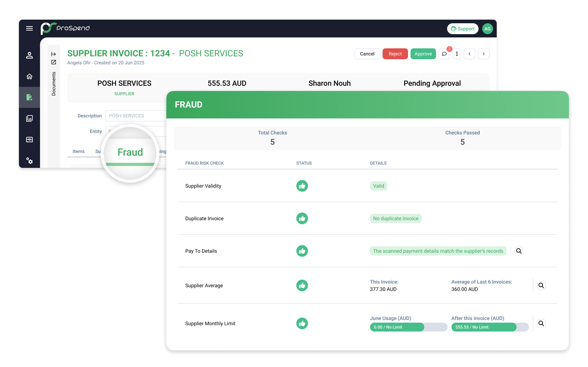Click the Checks Passed count
The height and width of the screenshot is (367, 588).
coord(463,142)
